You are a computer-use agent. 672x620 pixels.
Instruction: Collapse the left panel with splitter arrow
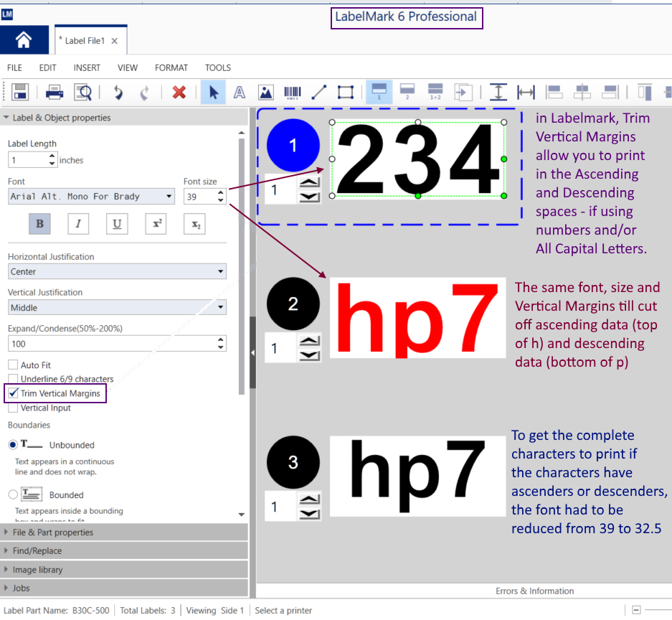(253, 352)
